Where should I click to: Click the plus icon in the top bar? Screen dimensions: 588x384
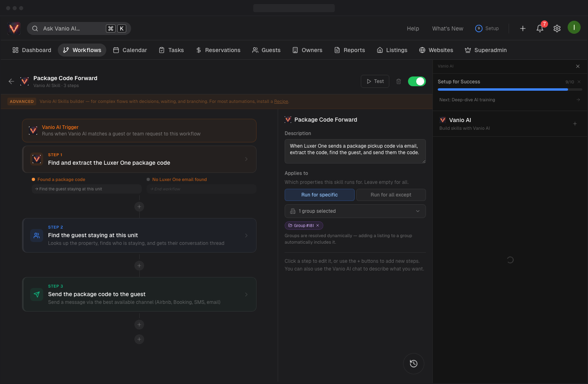point(523,28)
